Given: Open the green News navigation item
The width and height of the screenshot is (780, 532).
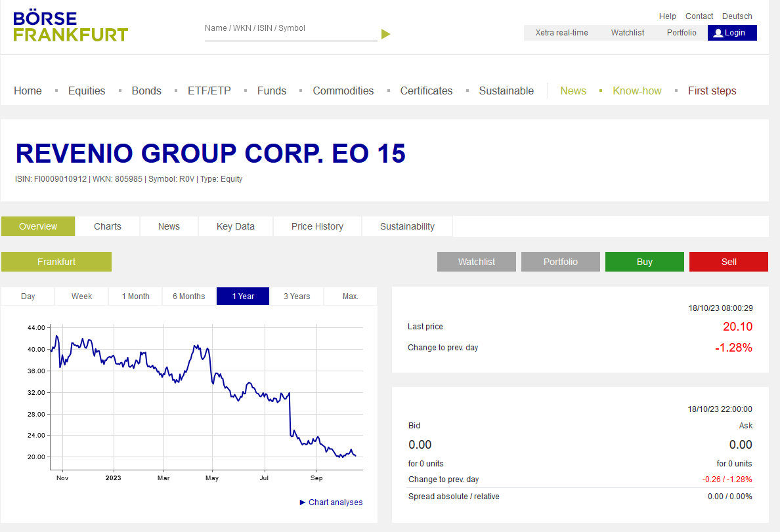Looking at the screenshot, I should click(x=573, y=91).
